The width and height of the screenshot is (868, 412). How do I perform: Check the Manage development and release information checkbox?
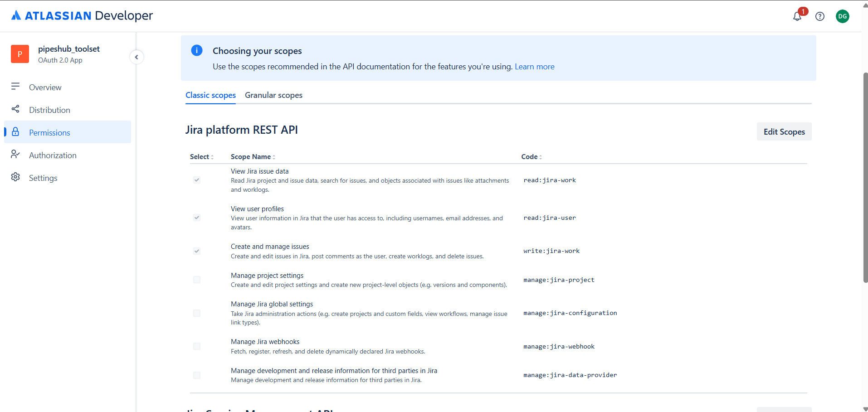[x=197, y=375]
